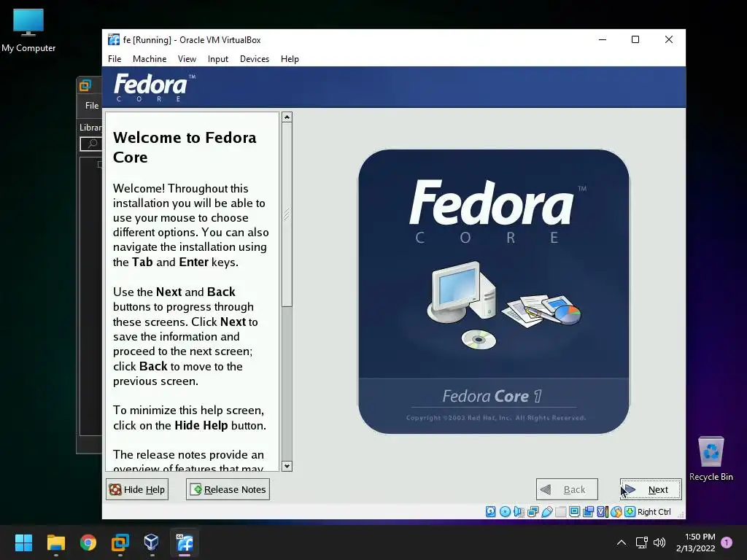Click the volume speaker tray icon
This screenshot has height=560, width=747.
pyautogui.click(x=659, y=542)
